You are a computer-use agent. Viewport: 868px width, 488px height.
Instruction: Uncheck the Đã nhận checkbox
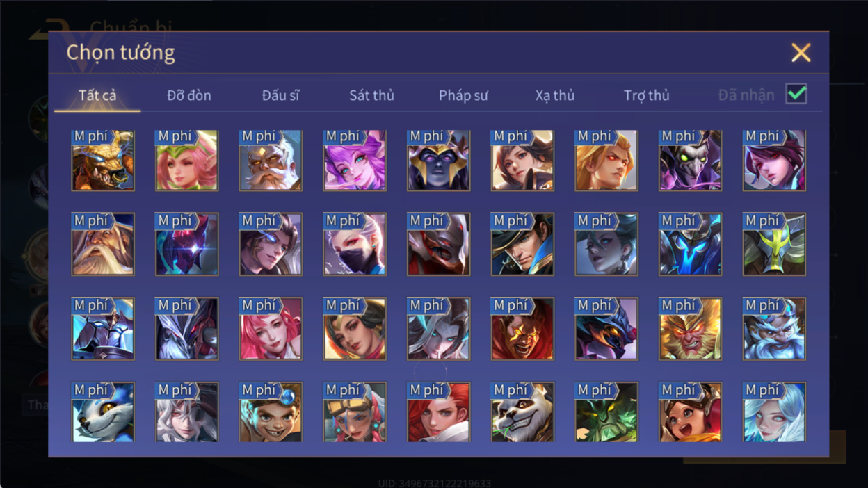click(x=796, y=93)
